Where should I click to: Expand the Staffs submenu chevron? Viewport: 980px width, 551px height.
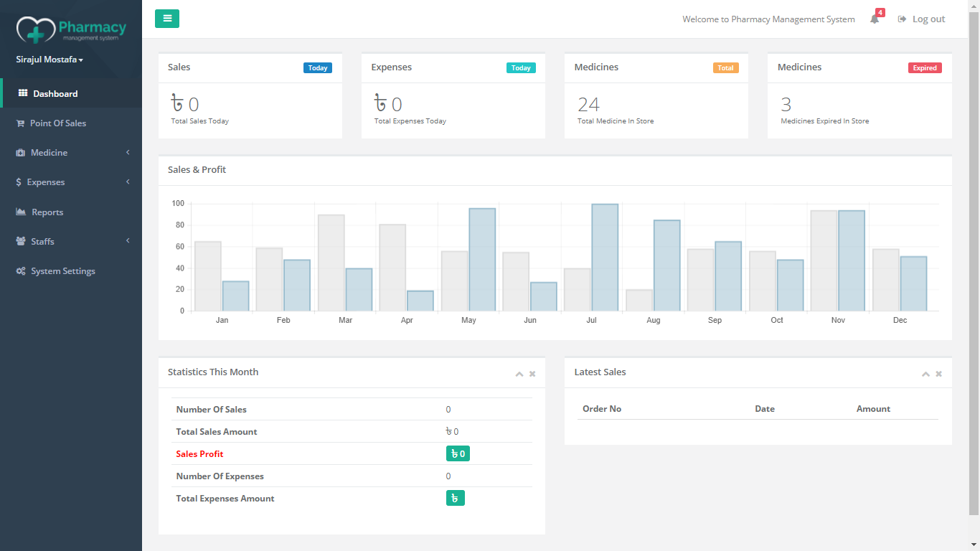click(x=128, y=241)
